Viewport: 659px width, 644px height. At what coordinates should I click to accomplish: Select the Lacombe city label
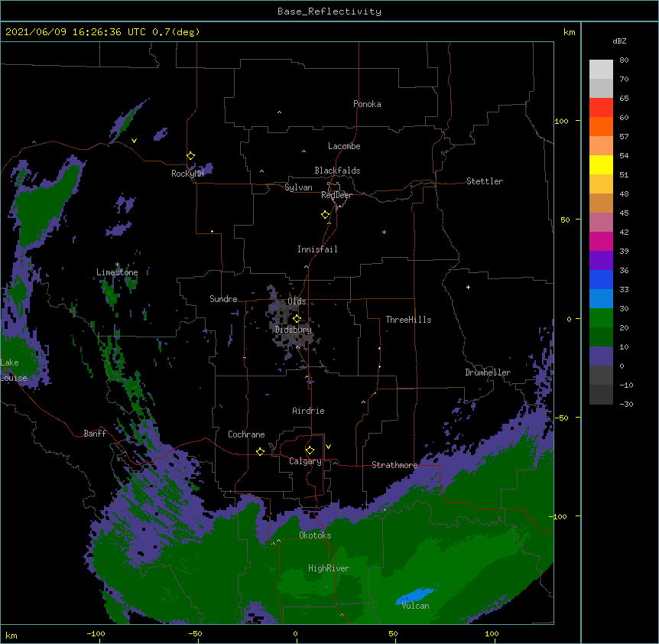[344, 146]
